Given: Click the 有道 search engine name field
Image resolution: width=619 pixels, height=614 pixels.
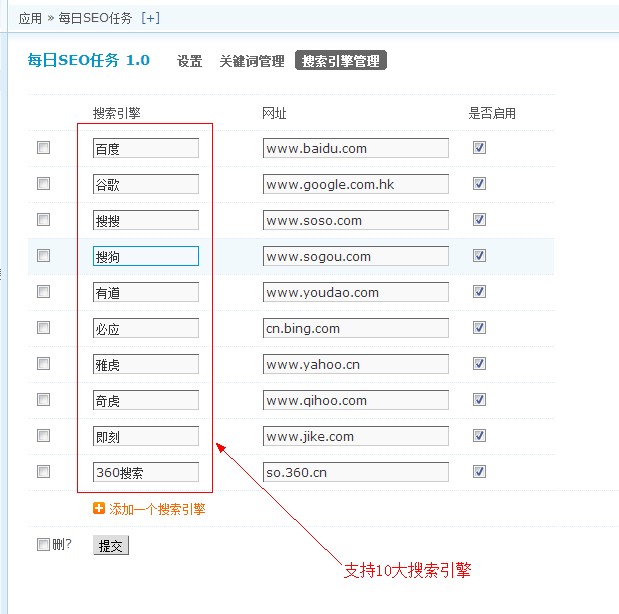Looking at the screenshot, I should click(146, 292).
